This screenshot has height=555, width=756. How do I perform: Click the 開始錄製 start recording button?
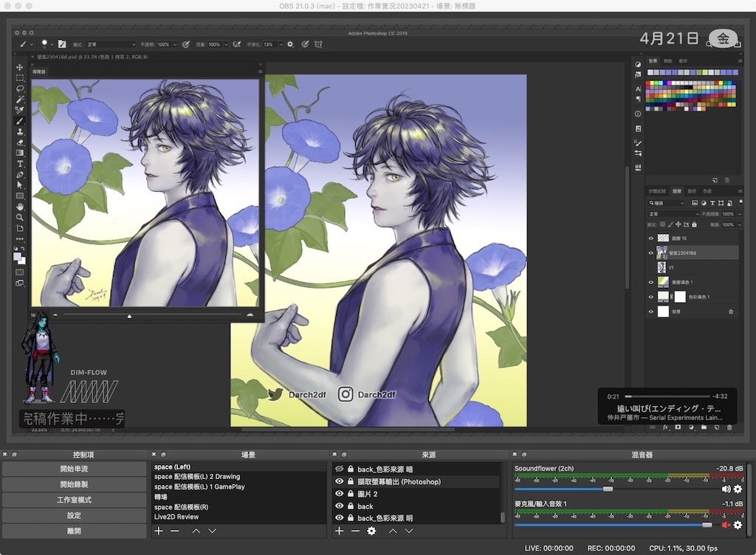click(75, 484)
